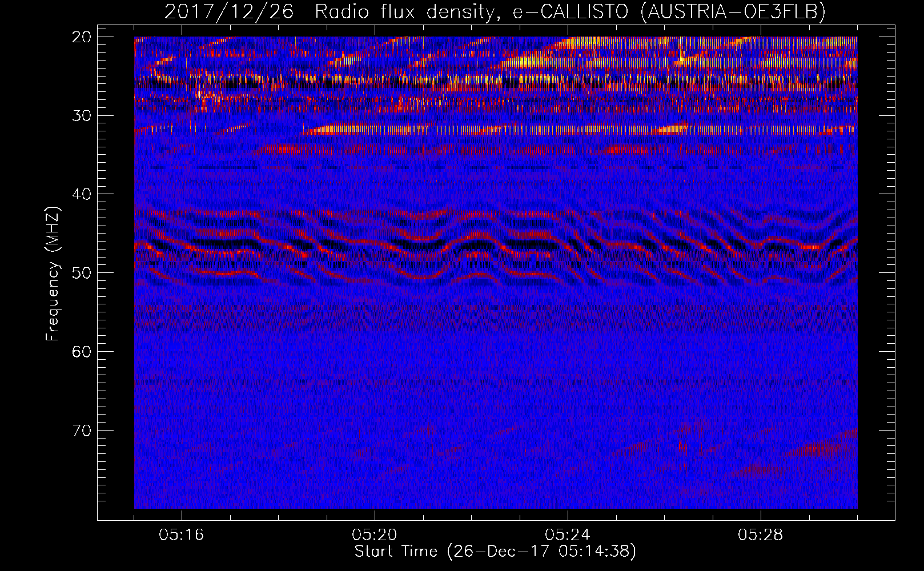The height and width of the screenshot is (571, 924).
Task: Click the 05:20 time tick label
Action: pos(375,535)
